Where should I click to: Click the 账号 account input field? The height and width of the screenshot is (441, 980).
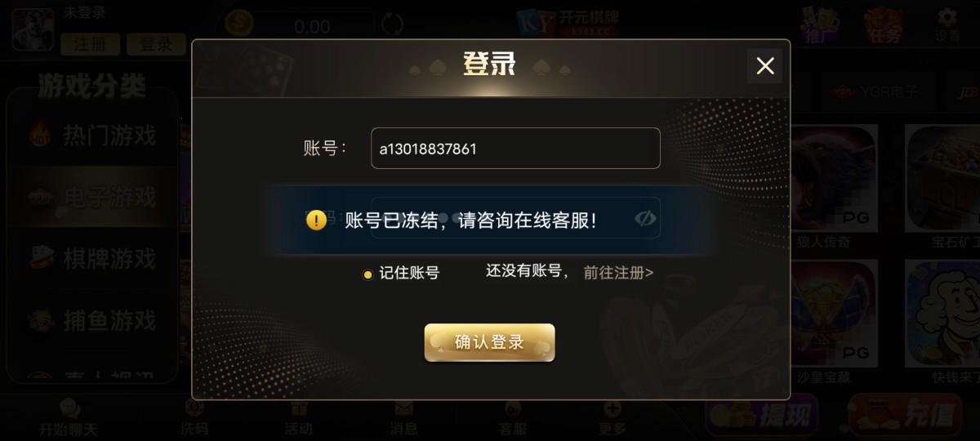pyautogui.click(x=515, y=149)
